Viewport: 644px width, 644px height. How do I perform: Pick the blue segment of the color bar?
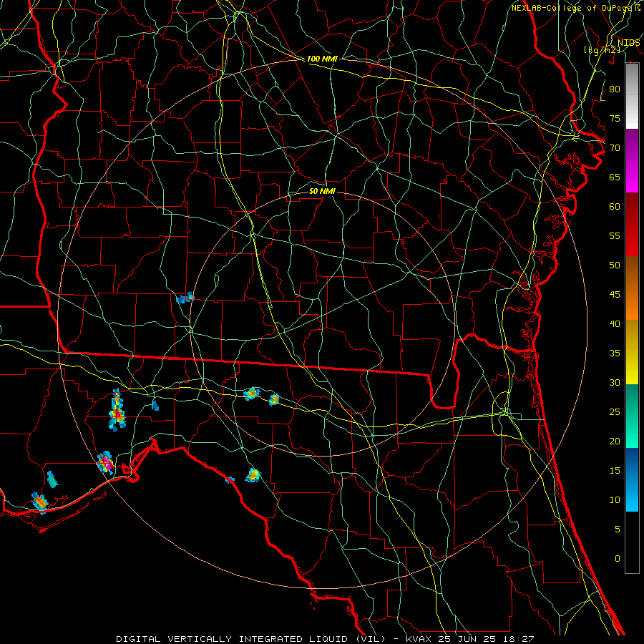click(x=632, y=479)
